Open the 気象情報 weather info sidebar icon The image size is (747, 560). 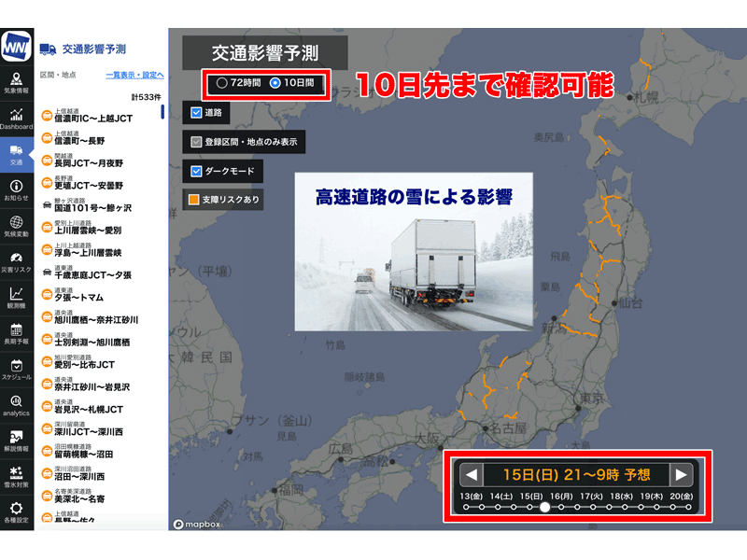pyautogui.click(x=17, y=82)
